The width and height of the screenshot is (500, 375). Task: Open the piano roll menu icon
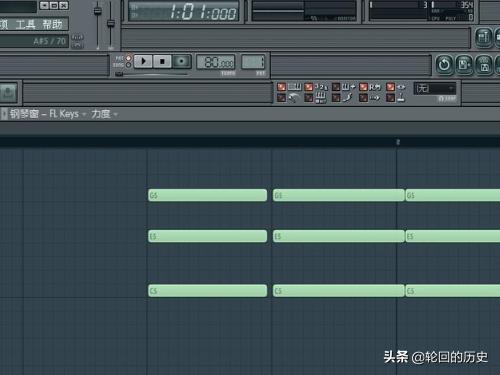point(4,114)
